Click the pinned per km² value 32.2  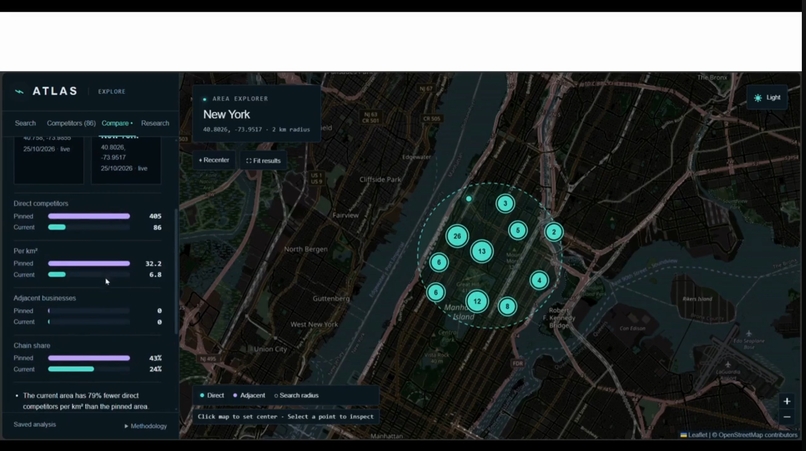coord(153,264)
